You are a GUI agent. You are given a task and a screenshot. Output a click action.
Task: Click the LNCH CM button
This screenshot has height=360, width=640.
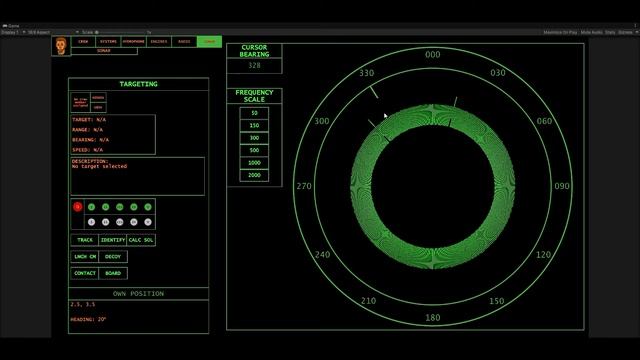[85, 257]
